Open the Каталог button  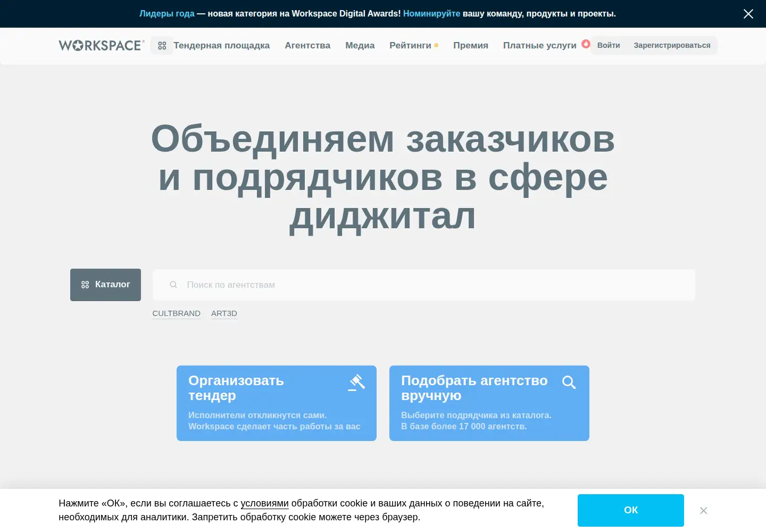105,285
